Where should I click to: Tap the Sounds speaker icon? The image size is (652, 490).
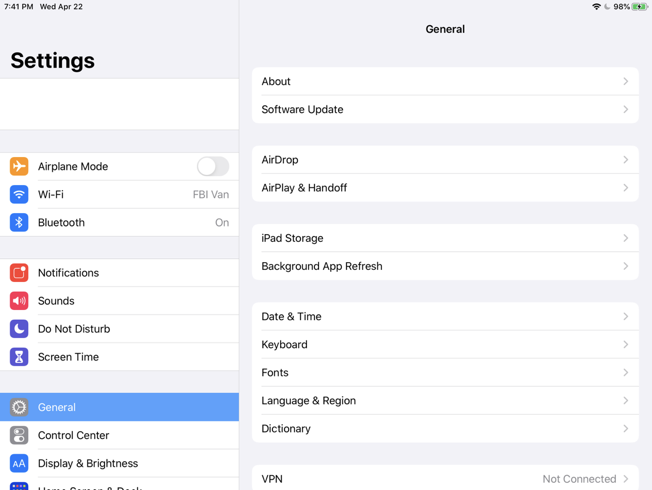pos(19,301)
